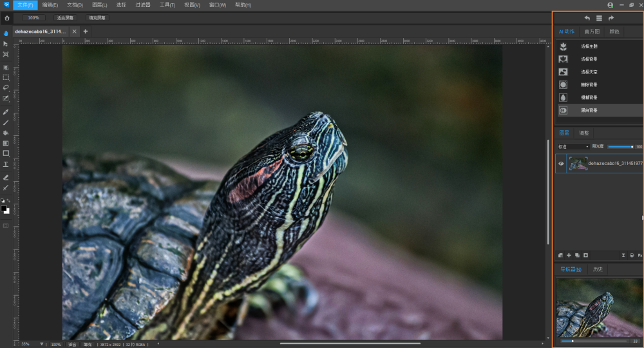Select the Rectangular Marquee tool
This screenshot has width=644, height=348.
[6, 77]
